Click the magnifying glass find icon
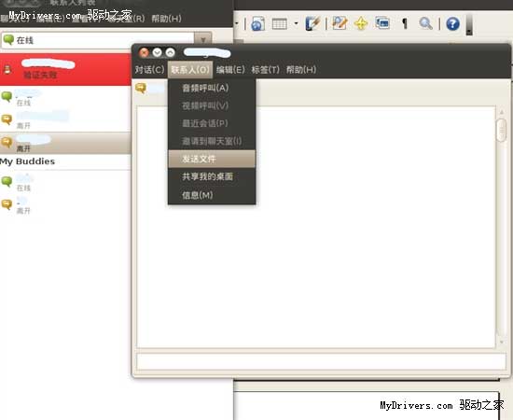Screen dimensions: 513x420 pos(425,23)
